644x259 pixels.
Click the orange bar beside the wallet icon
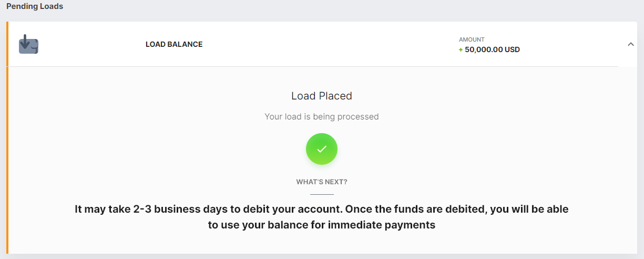[7, 44]
